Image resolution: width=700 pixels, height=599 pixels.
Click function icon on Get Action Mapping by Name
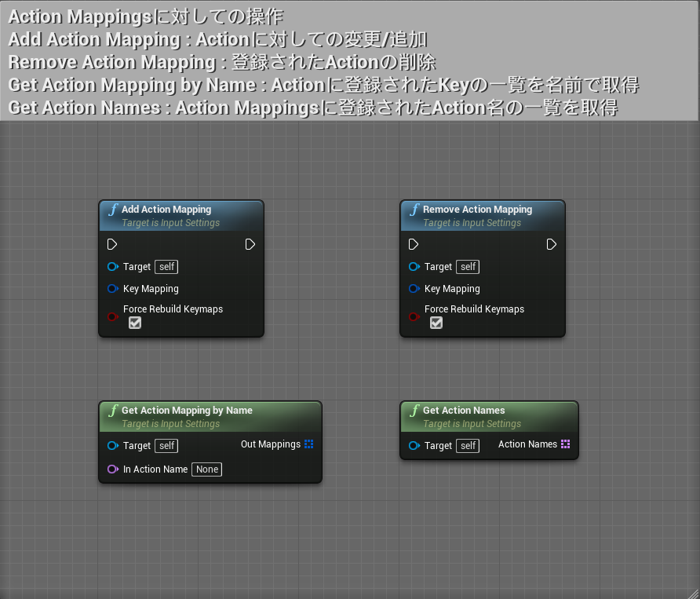coord(113,410)
